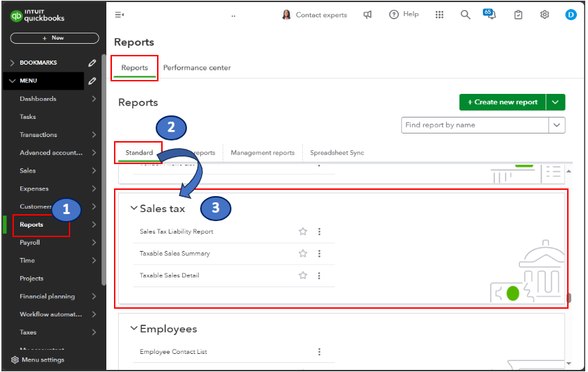The image size is (588, 372).
Task: Open Projects in the sidebar
Action: coord(31,278)
